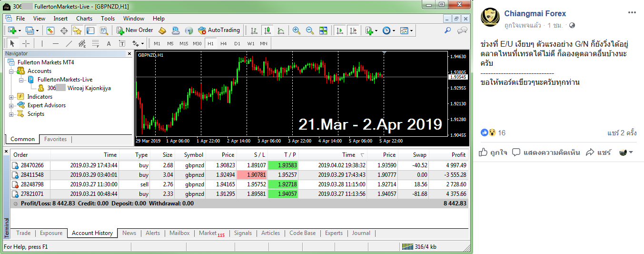Select the Text Label tool
The image size is (644, 254).
[x=122, y=43]
